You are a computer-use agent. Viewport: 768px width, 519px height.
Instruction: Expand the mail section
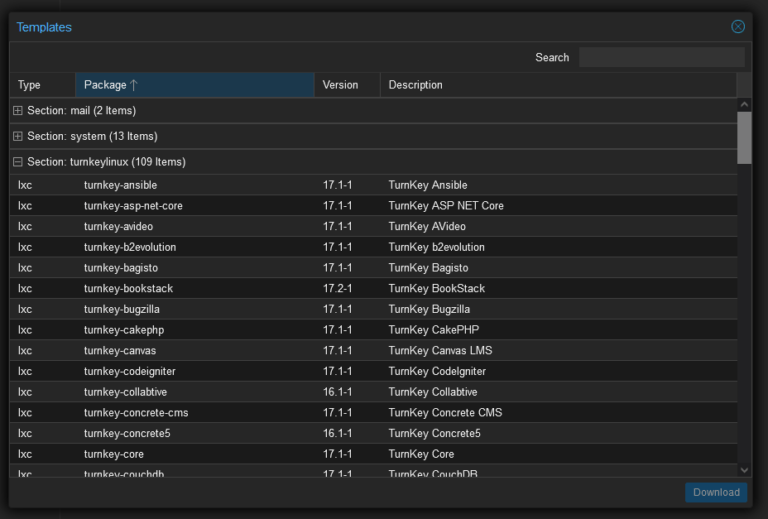click(18, 111)
